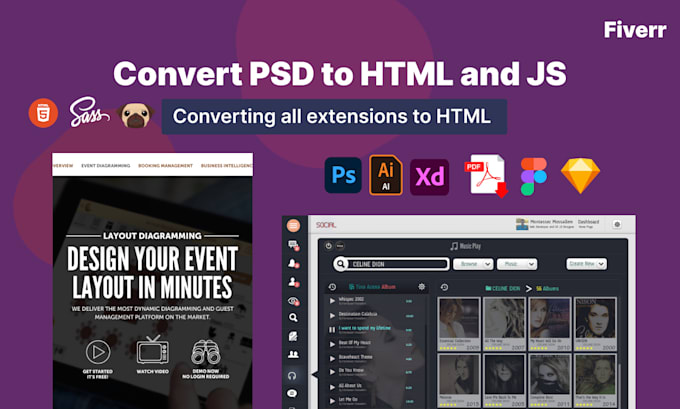Click the Photoshop Ps icon
The height and width of the screenshot is (409, 680).
pos(343,175)
